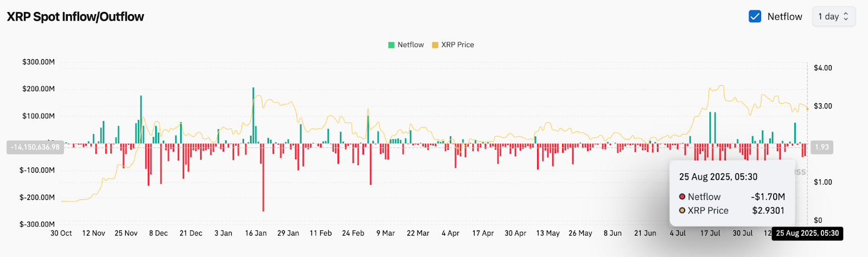The image size is (868, 257).
Task: Click the green Netflow legend swatch
Action: point(391,45)
